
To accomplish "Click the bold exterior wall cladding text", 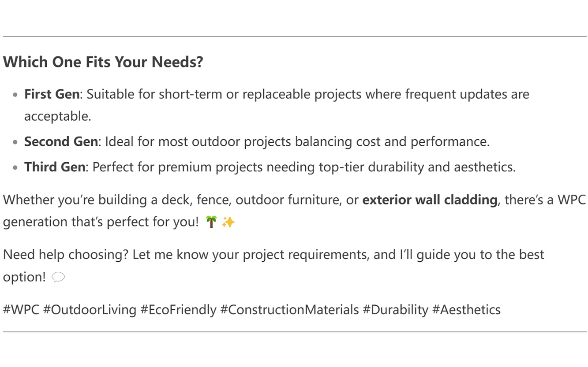I will [430, 200].
